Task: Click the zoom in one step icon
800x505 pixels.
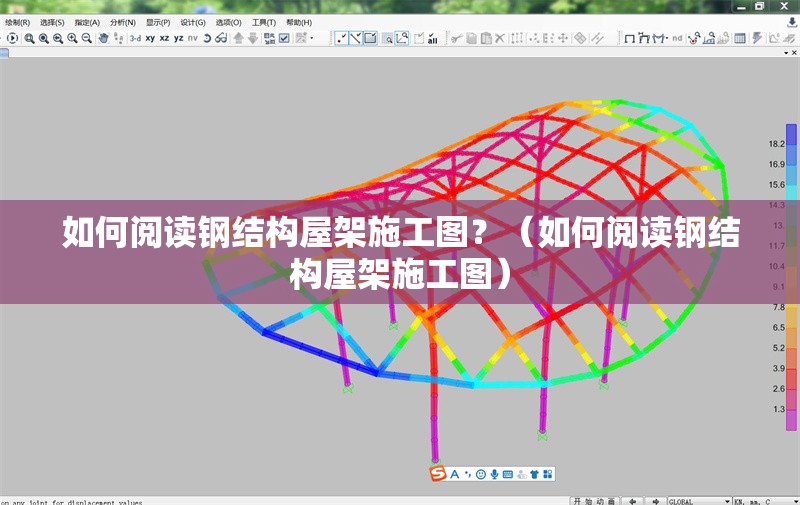Action: coord(72,38)
